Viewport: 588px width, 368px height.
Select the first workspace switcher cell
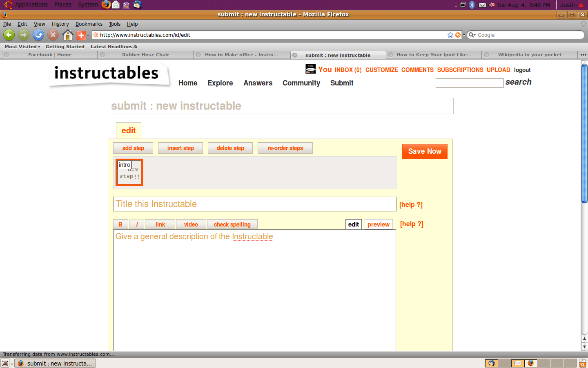point(491,363)
